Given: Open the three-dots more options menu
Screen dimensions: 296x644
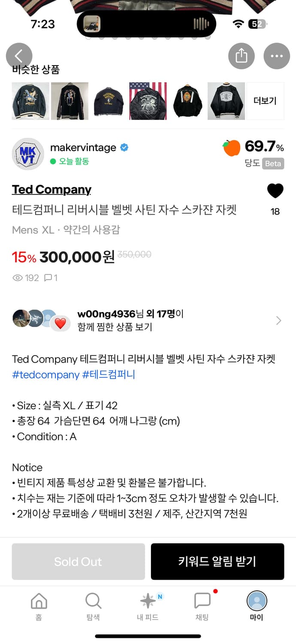Looking at the screenshot, I should [277, 56].
